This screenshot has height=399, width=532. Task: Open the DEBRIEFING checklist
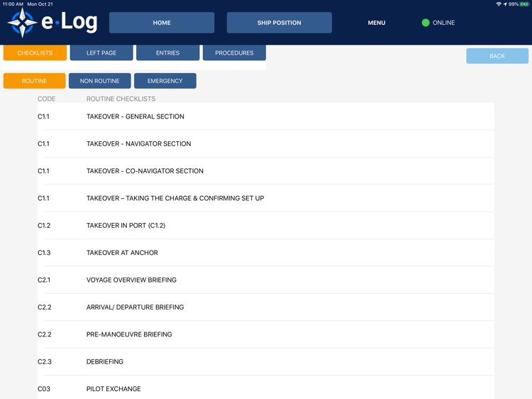click(266, 361)
